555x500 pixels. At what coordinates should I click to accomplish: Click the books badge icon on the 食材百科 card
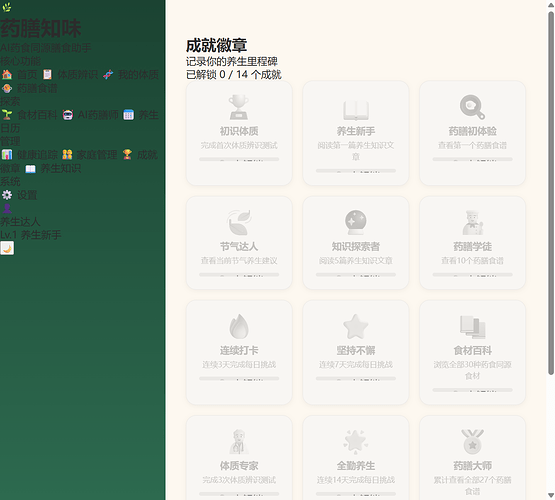tap(473, 327)
